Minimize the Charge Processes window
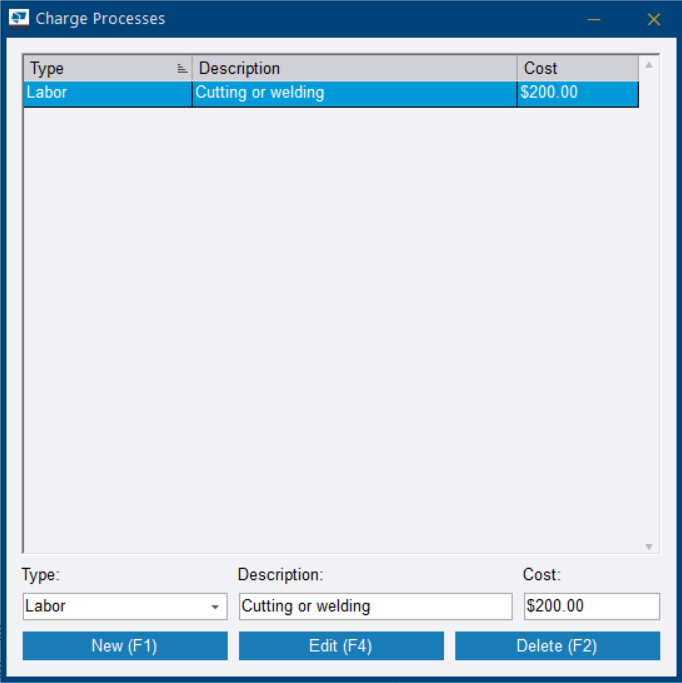This screenshot has width=682, height=683. coord(594,19)
